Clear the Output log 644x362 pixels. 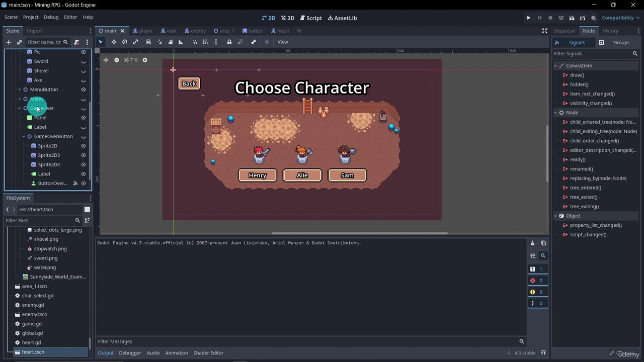(x=532, y=243)
